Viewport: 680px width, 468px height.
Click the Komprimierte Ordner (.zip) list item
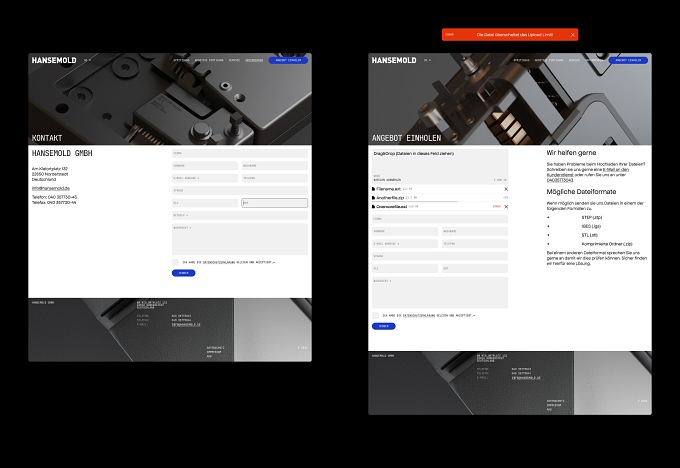point(607,244)
